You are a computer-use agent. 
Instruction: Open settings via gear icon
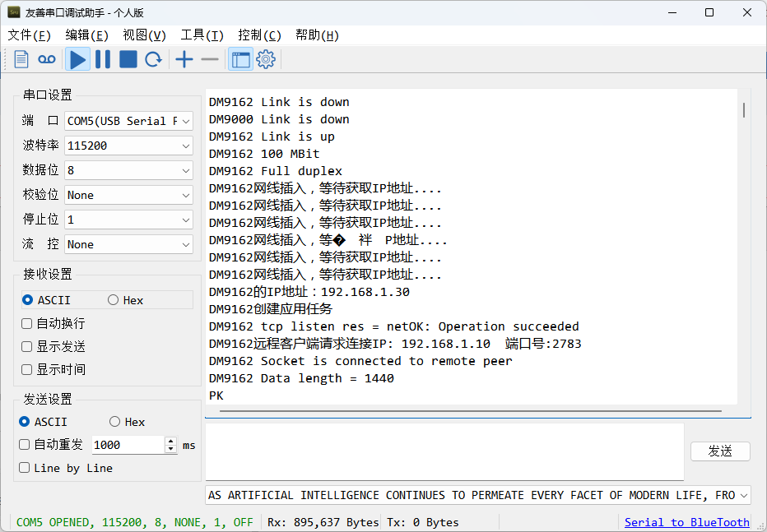(x=266, y=59)
